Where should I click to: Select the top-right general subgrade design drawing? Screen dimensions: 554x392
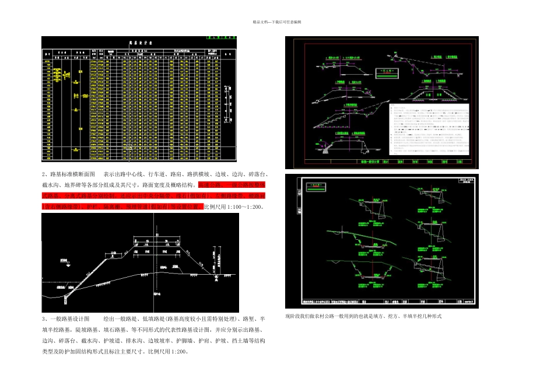pos(382,103)
